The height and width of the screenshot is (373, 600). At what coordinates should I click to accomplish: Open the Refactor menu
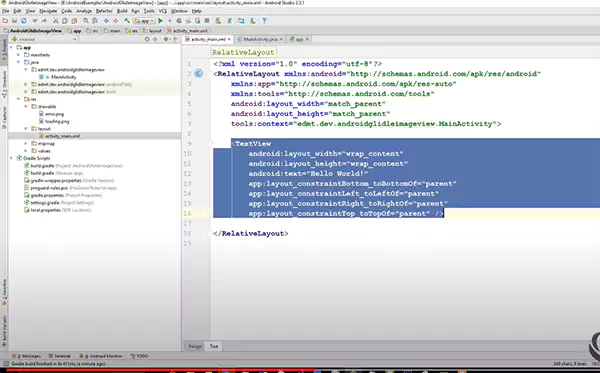click(104, 11)
